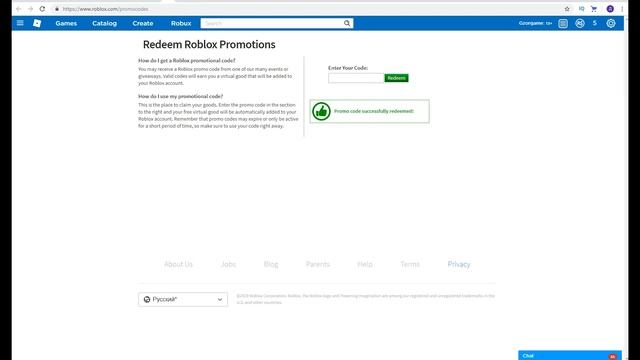Open the Robux balance icon
Viewport: 640px width, 360px height.
(580, 23)
